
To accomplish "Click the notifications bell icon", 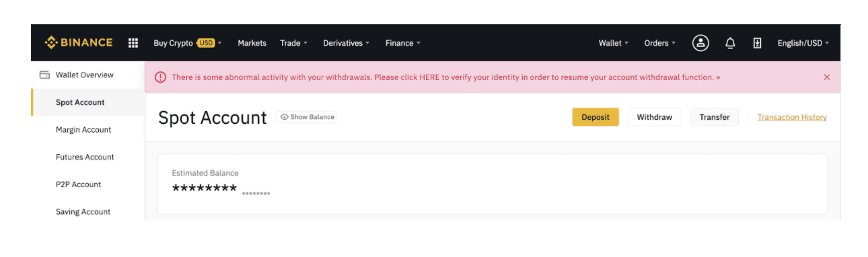I will (x=730, y=43).
